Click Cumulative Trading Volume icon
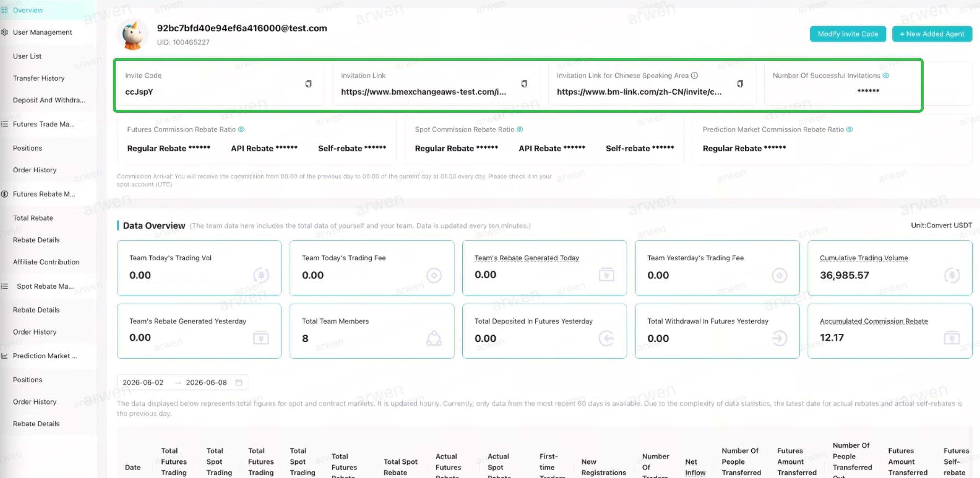 click(x=952, y=275)
